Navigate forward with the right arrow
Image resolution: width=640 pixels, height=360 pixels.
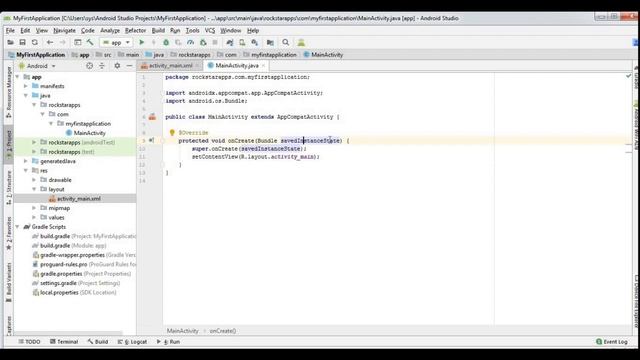tap(62, 42)
